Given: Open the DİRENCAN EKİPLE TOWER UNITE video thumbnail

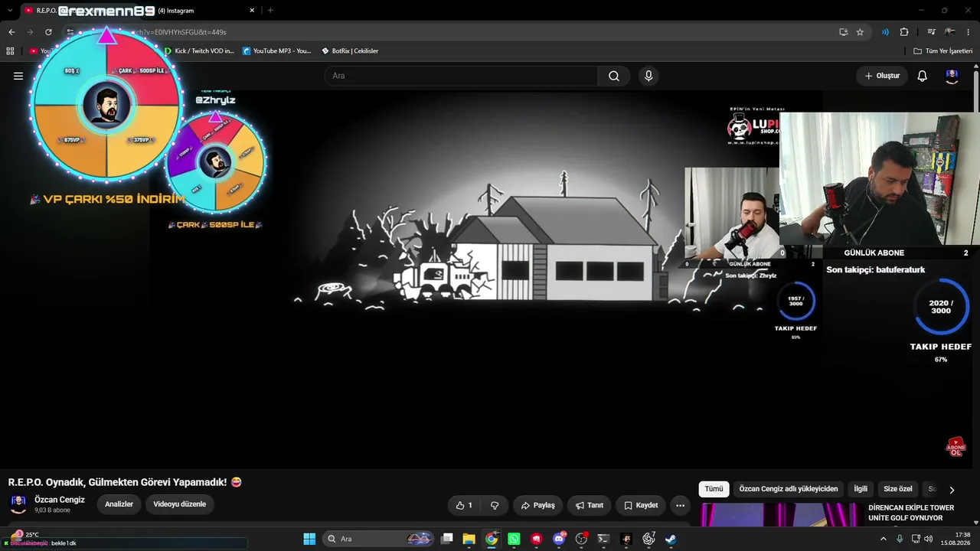Looking at the screenshot, I should (x=781, y=514).
